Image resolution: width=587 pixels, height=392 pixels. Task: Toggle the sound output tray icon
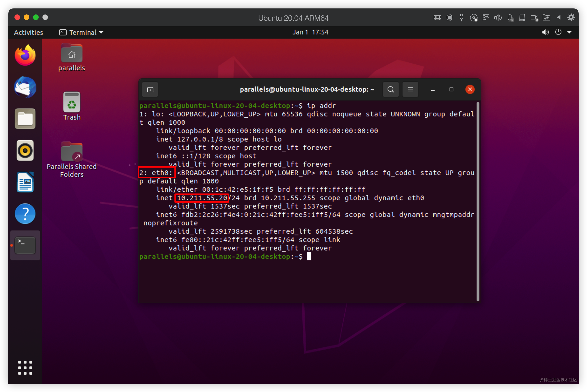pos(498,17)
